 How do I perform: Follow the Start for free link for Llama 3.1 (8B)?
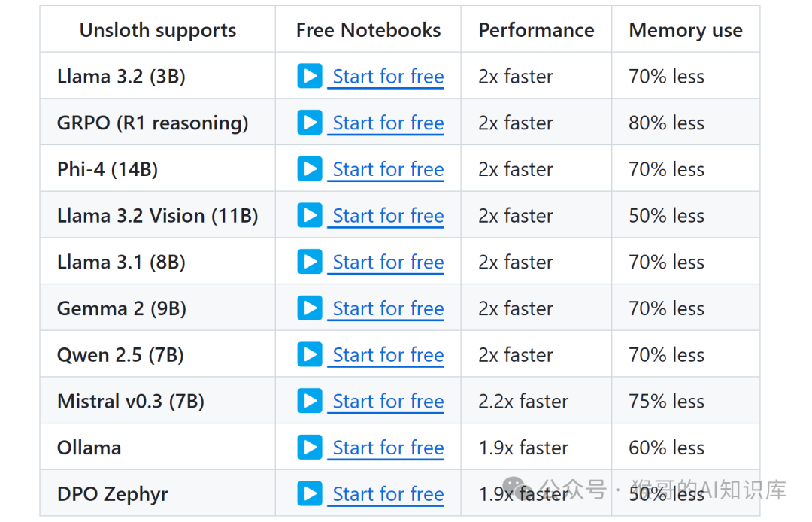coord(388,263)
